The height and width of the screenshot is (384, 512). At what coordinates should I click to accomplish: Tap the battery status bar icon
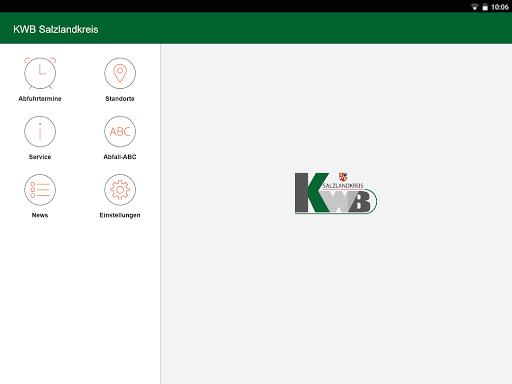[x=485, y=7]
